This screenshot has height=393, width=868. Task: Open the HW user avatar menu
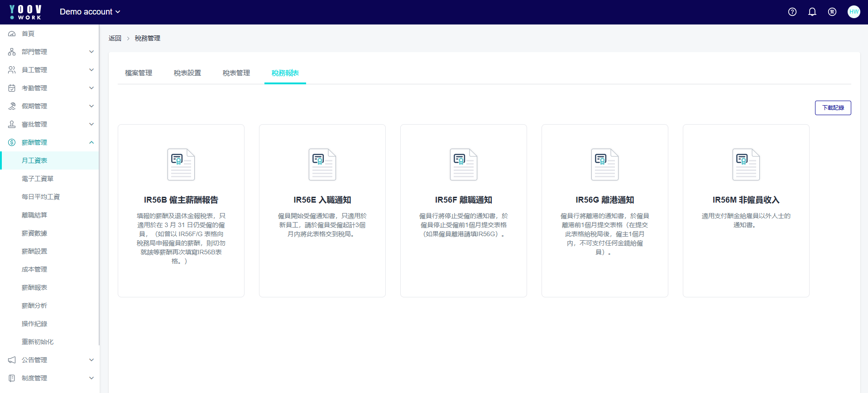point(854,12)
